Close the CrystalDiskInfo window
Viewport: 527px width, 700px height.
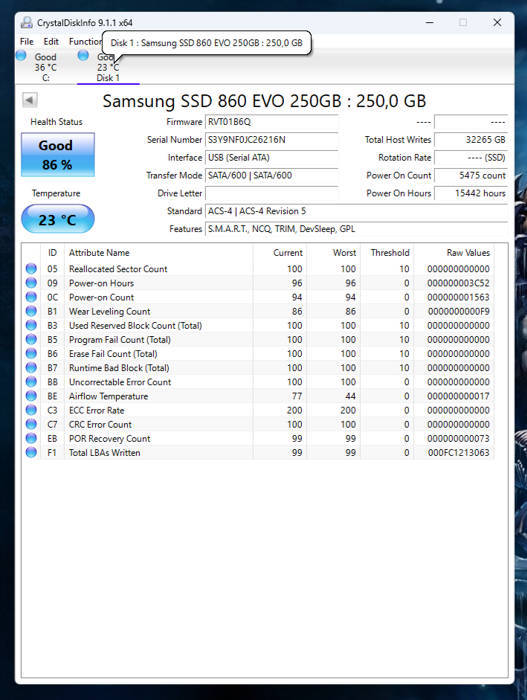tap(497, 22)
